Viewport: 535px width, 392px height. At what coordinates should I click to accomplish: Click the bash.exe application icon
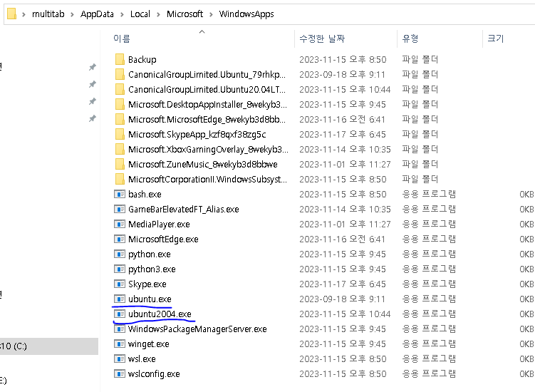click(x=120, y=195)
